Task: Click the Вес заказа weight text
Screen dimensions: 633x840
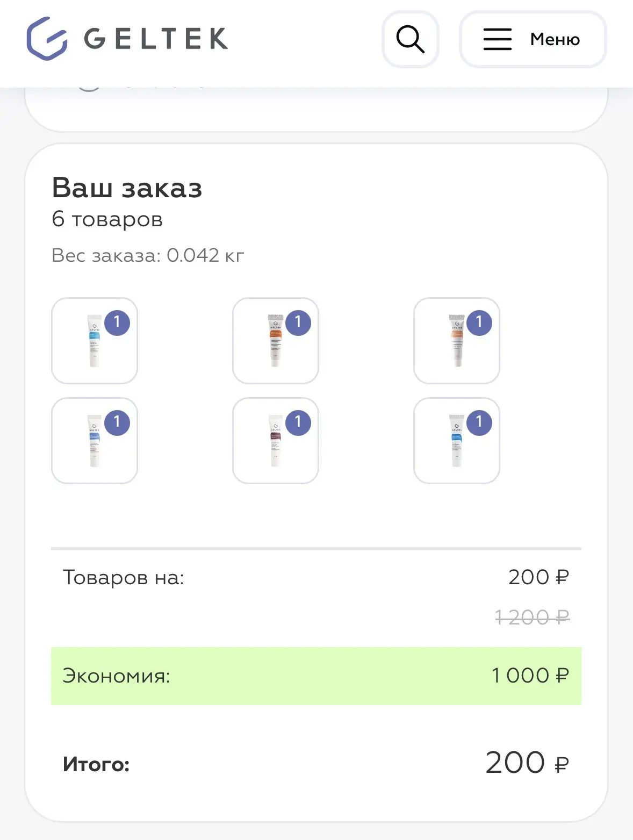Action: point(148,255)
